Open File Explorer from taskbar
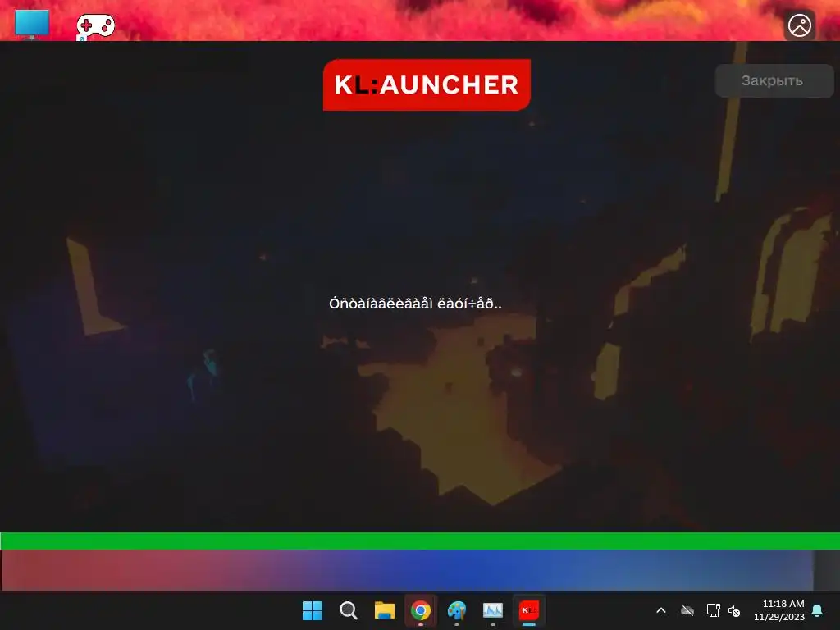The width and height of the screenshot is (840, 630). [384, 610]
